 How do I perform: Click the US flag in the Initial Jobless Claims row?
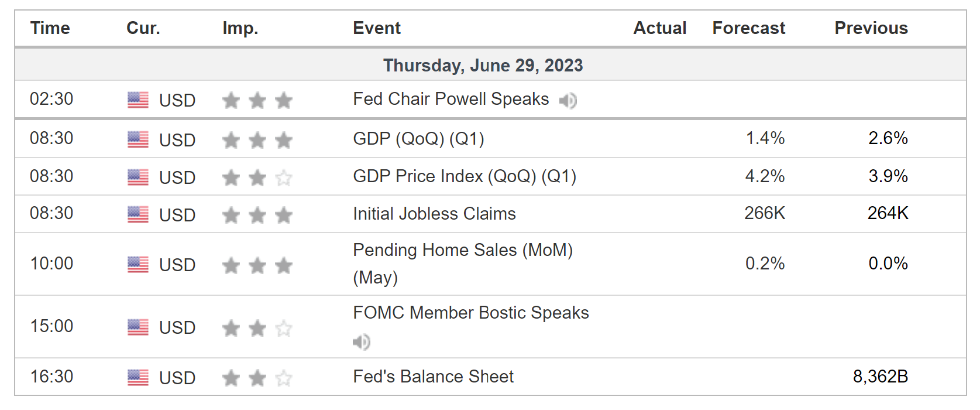[x=138, y=214]
